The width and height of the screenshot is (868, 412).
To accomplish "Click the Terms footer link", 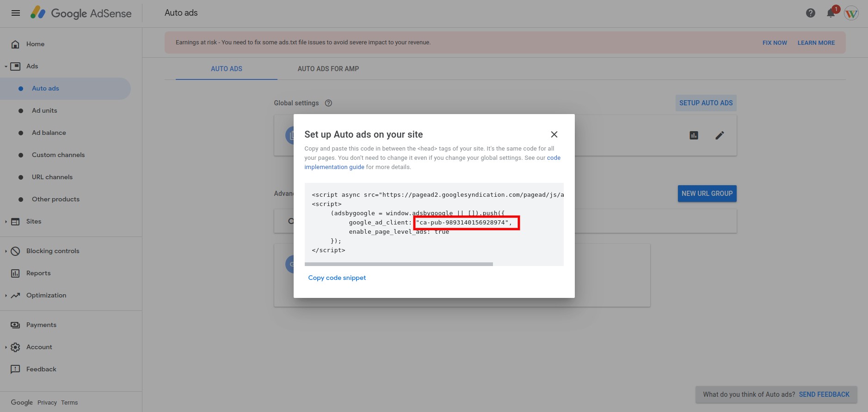I will 69,403.
